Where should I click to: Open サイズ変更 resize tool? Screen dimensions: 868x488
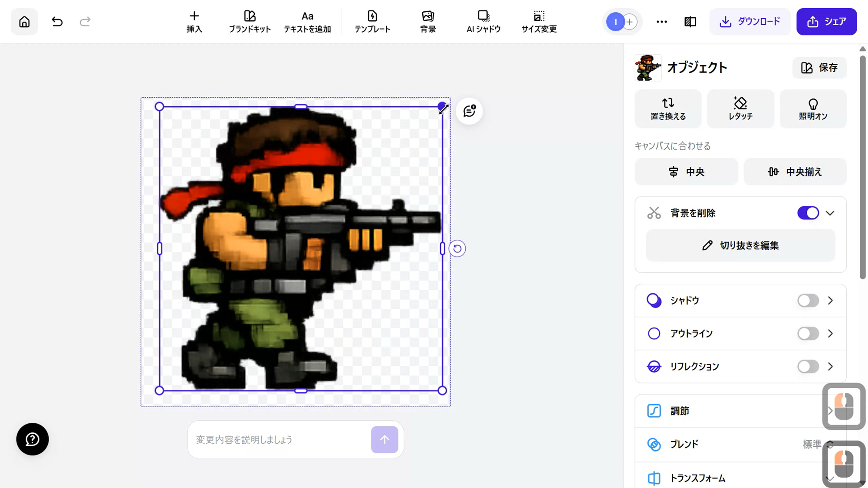(x=539, y=22)
